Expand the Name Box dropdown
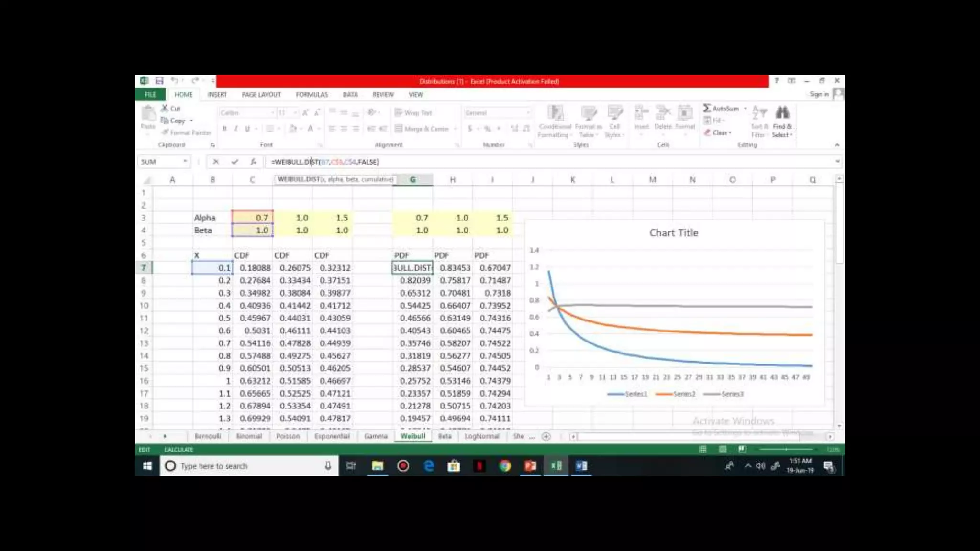The height and width of the screenshot is (551, 980). [x=185, y=162]
